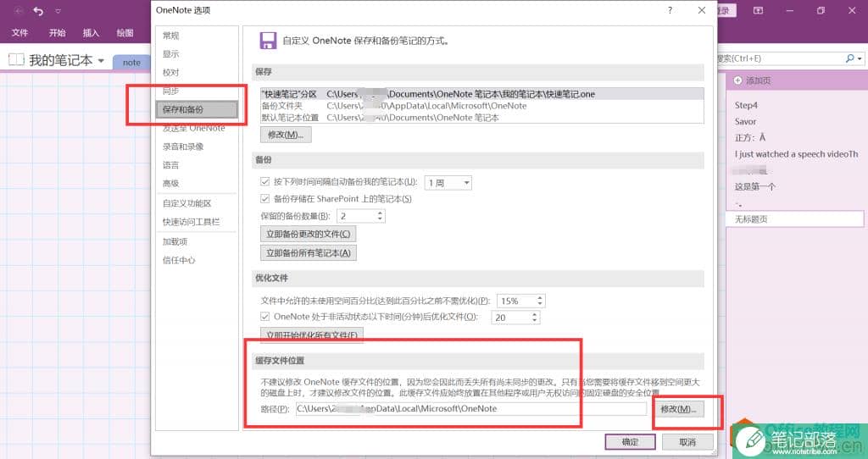868x459 pixels.
Task: Click the backup copies count field
Action: (356, 216)
